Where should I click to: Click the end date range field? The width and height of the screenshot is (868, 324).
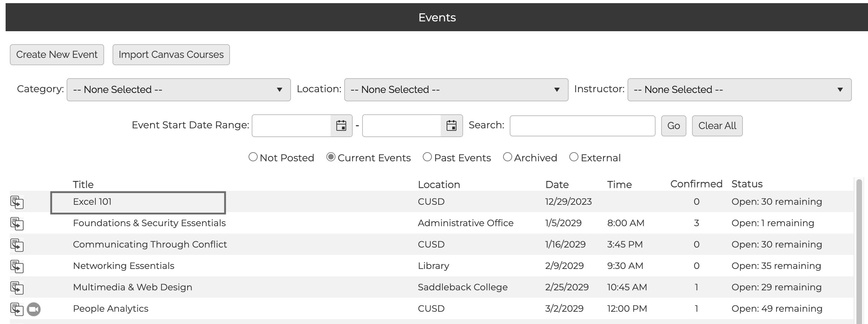402,126
